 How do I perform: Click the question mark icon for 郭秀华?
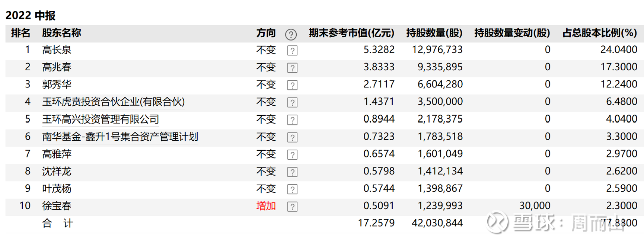(x=292, y=85)
